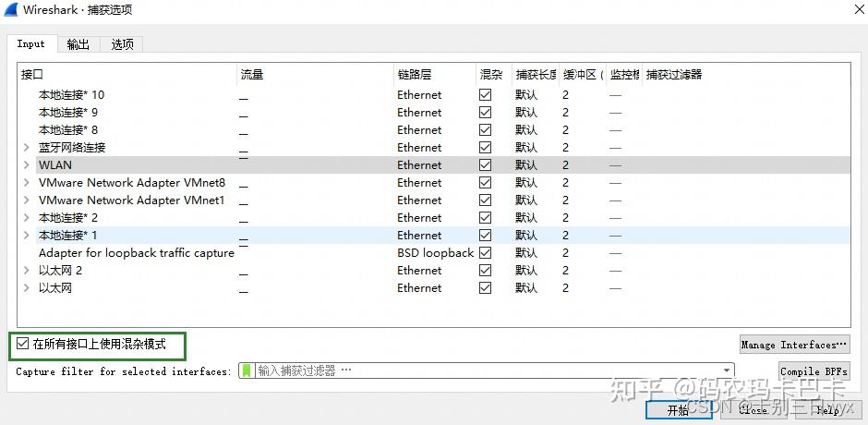Select Adapter for loopback traffic capture

pos(136,253)
